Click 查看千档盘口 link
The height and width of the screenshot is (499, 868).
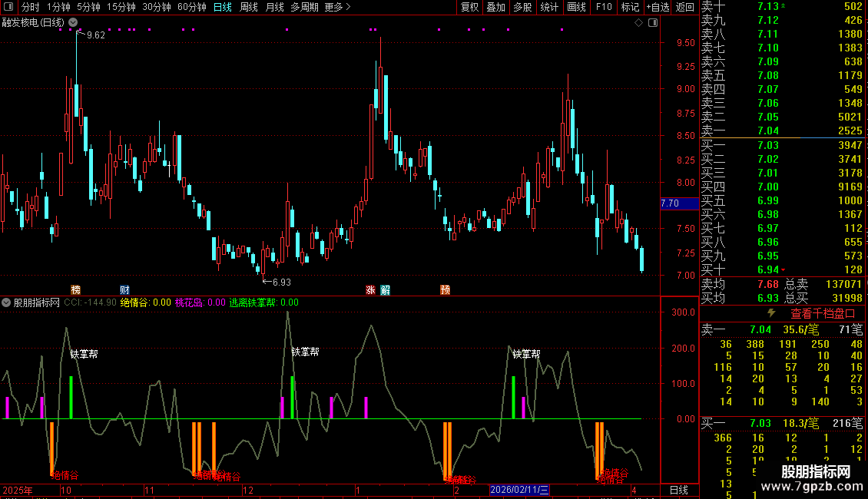tap(823, 314)
